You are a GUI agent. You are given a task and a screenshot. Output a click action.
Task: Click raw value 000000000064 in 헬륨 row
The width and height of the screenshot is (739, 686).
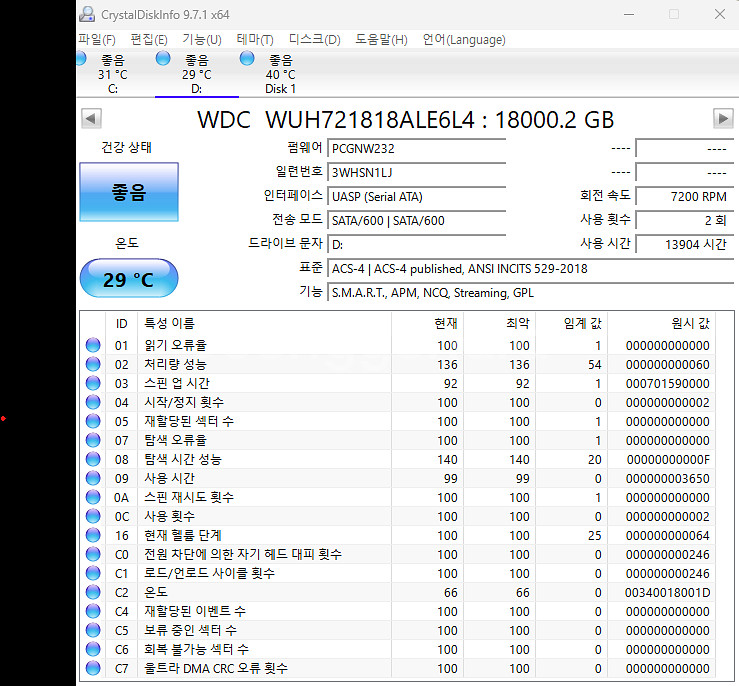click(667, 536)
